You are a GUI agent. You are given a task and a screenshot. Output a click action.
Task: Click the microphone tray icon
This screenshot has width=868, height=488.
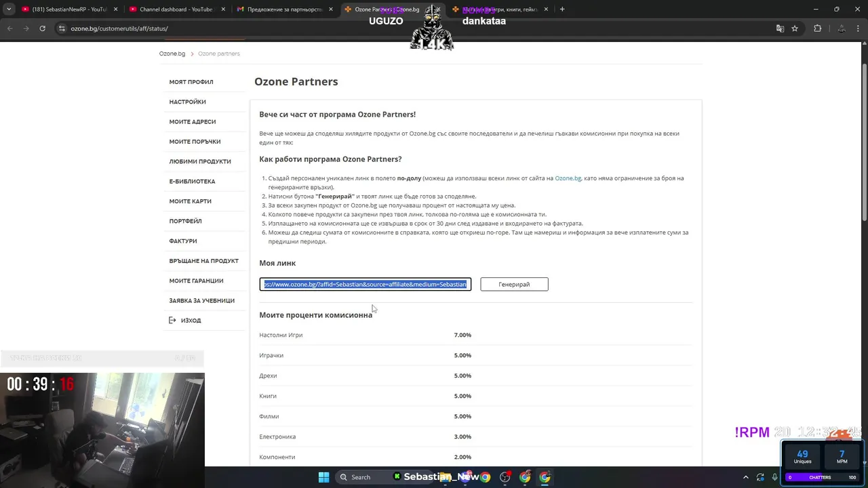coord(775,477)
